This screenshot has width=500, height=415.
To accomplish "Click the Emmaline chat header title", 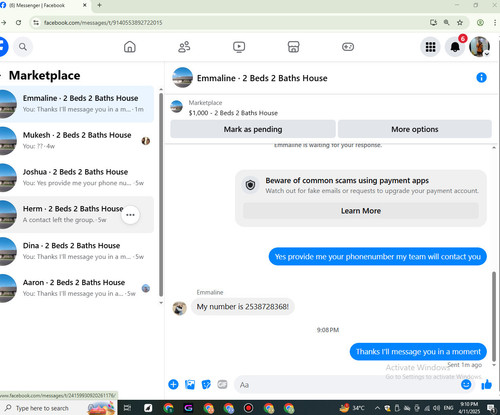I will [262, 78].
